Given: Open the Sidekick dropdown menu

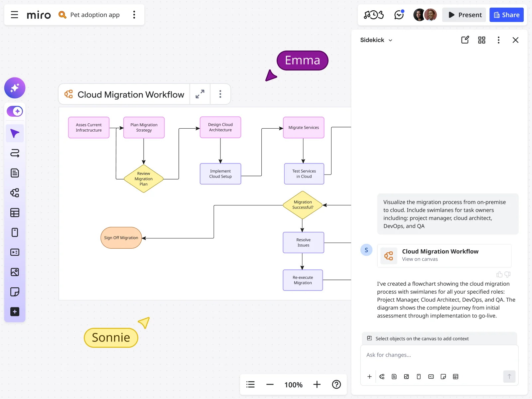Looking at the screenshot, I should coord(376,40).
